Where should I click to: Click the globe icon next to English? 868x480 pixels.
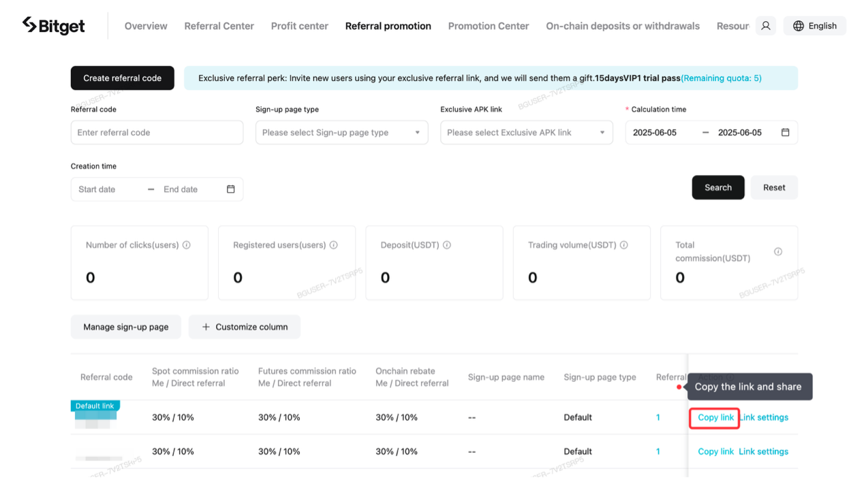(797, 25)
